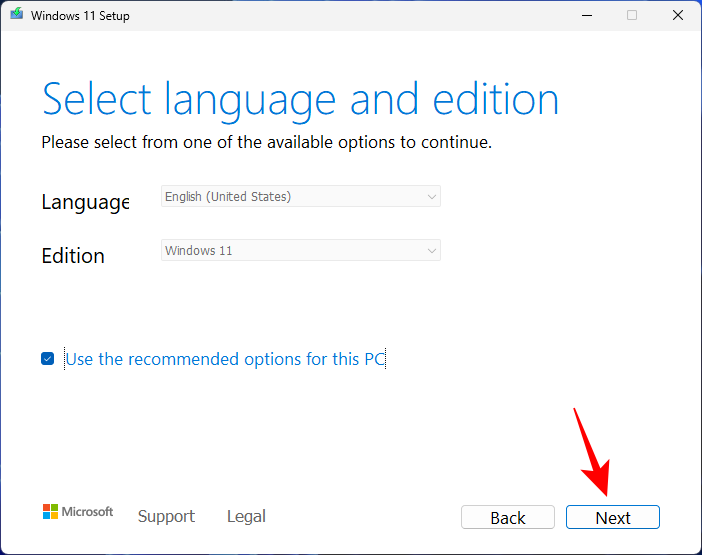Open the Edition dropdown arrow
Viewport: 702px width, 555px height.
pos(432,251)
